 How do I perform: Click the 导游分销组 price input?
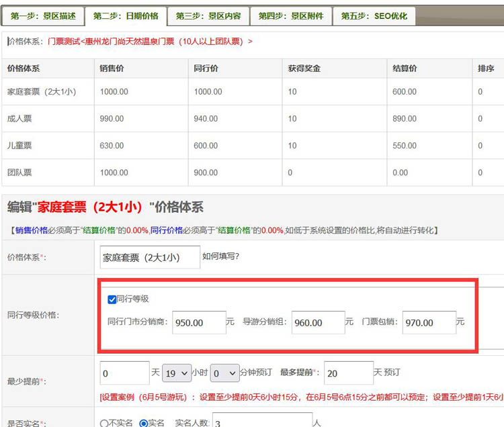(318, 323)
